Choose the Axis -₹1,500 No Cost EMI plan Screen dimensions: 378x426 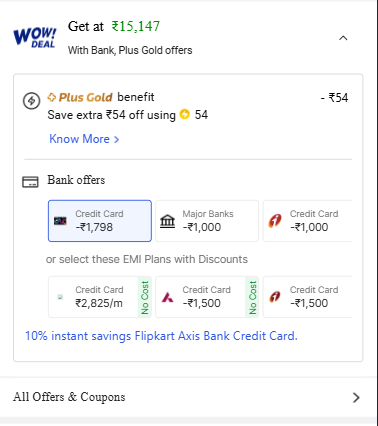point(207,297)
